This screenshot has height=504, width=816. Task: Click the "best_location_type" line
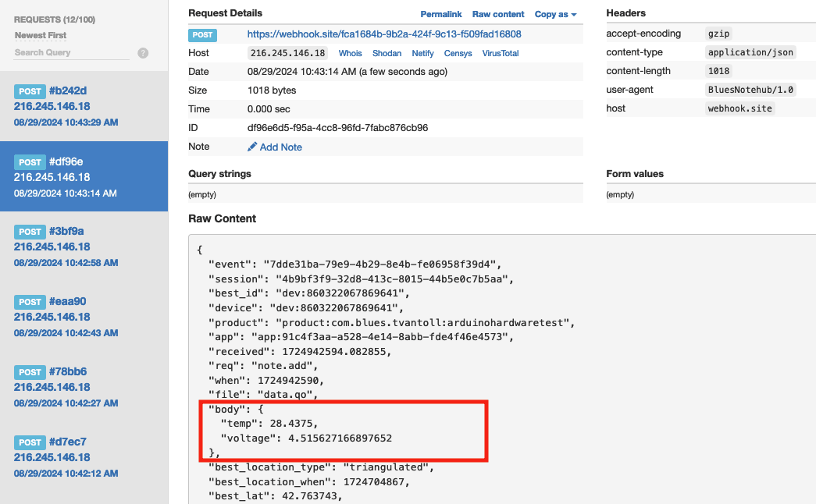point(321,467)
